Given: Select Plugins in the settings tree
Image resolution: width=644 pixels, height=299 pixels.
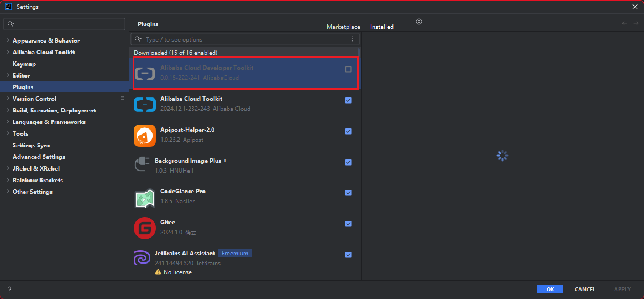Looking at the screenshot, I should [x=23, y=87].
